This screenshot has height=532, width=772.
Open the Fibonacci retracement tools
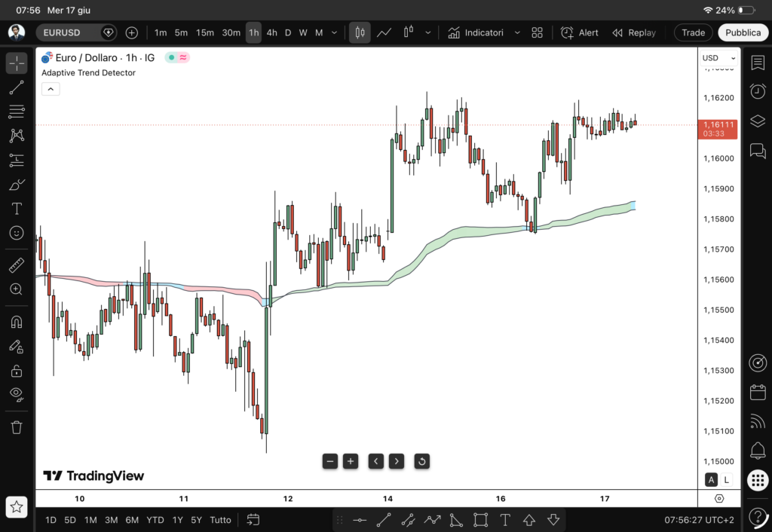pos(17,112)
